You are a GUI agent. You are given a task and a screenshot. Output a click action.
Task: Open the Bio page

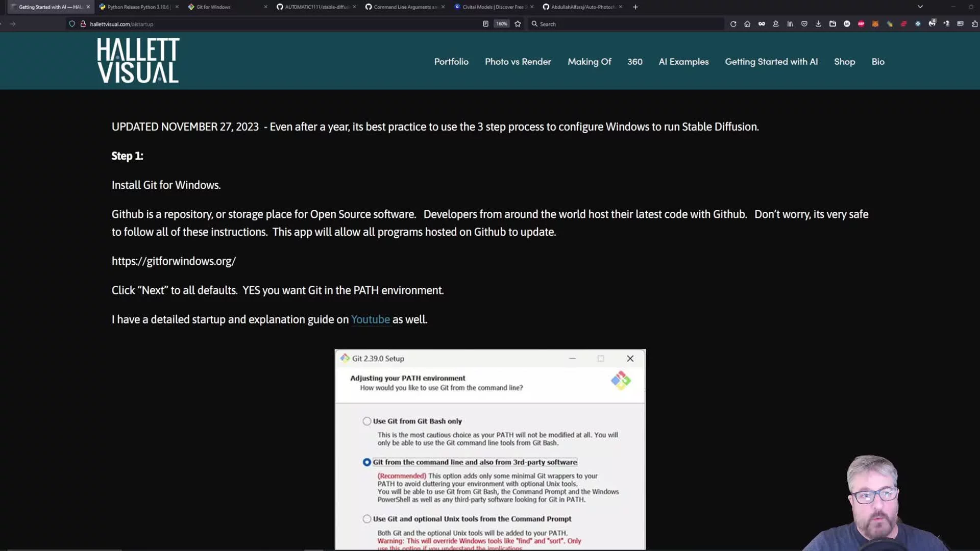pyautogui.click(x=878, y=62)
